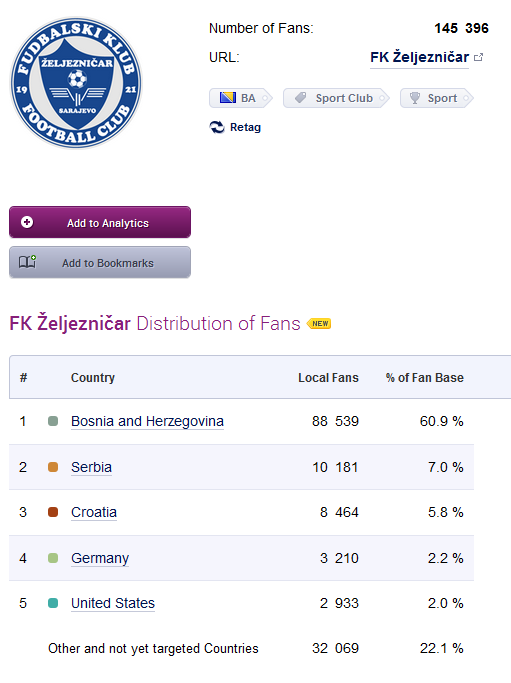This screenshot has height=683, width=511.
Task: Click the book icon on Add to Bookmarks
Action: pos(27,262)
